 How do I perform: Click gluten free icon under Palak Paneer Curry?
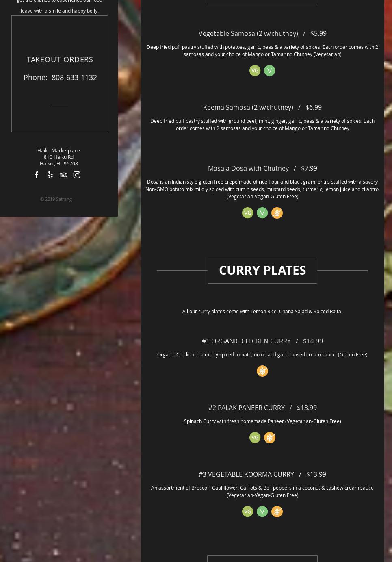[269, 438]
